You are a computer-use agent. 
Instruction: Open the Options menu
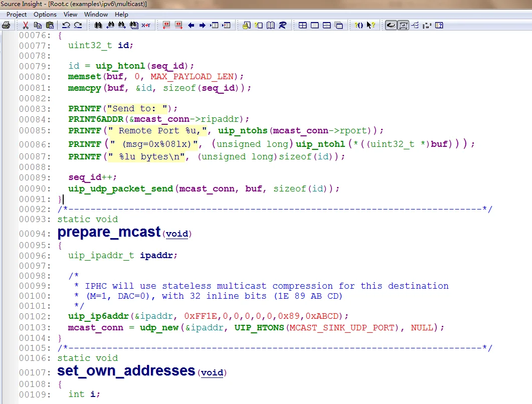click(45, 14)
